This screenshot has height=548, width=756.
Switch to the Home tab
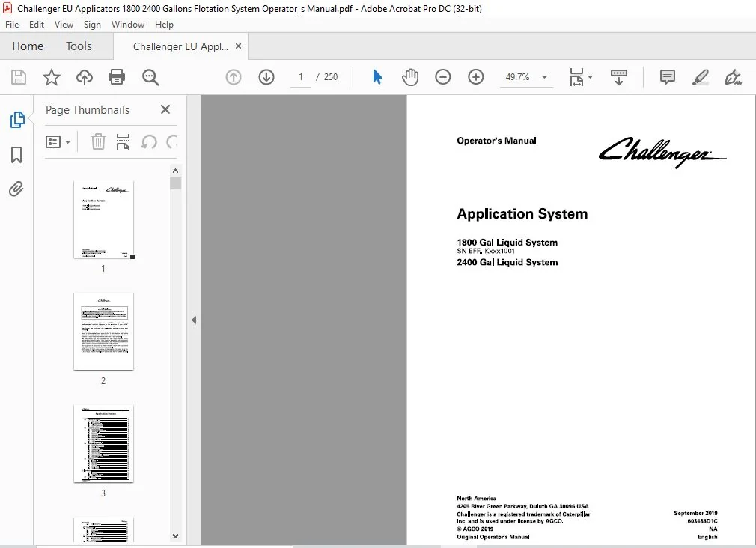click(28, 46)
